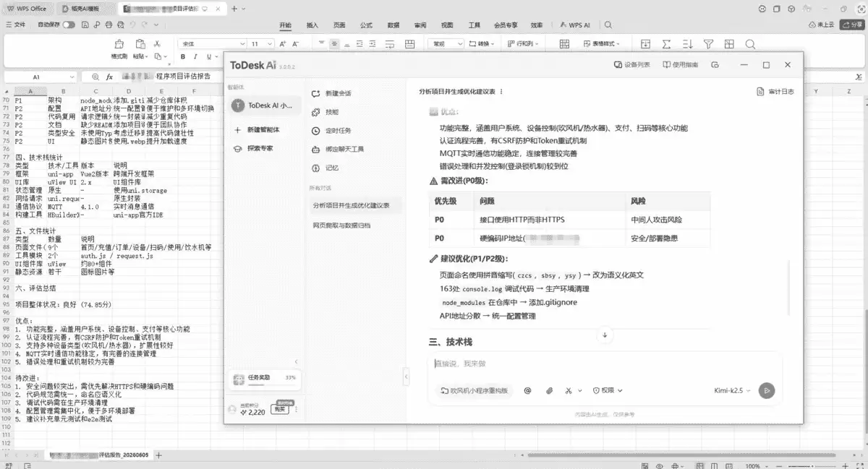
Task: Click the dots menu next to 购买
Action: click(x=295, y=410)
